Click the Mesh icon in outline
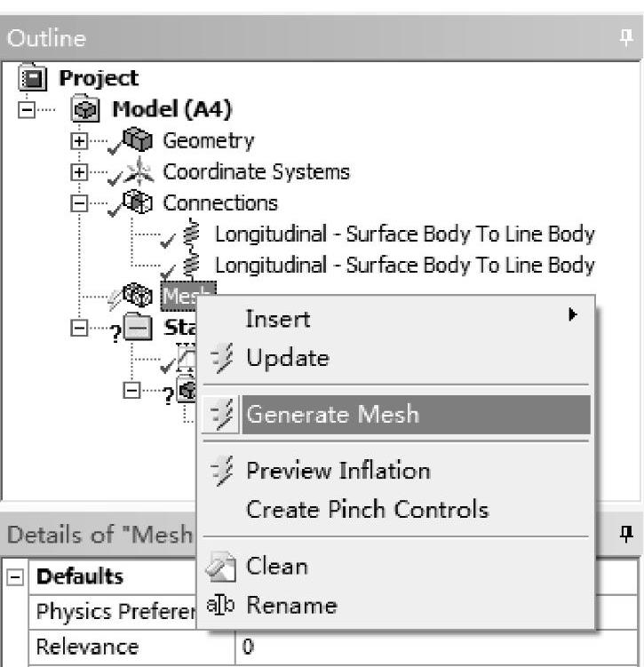The image size is (644, 667). click(x=138, y=297)
